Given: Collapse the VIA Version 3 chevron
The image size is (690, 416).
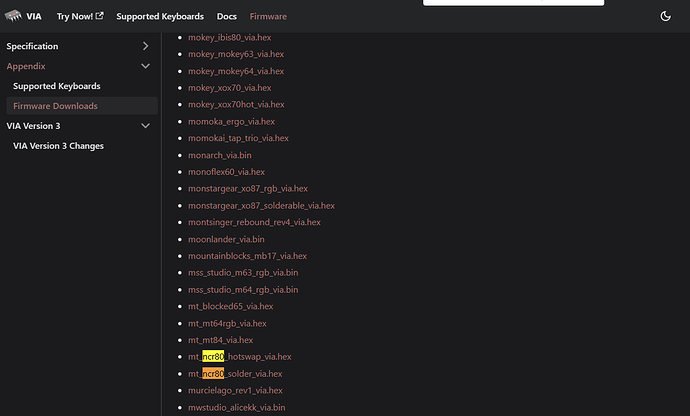Looking at the screenshot, I should click(x=146, y=126).
